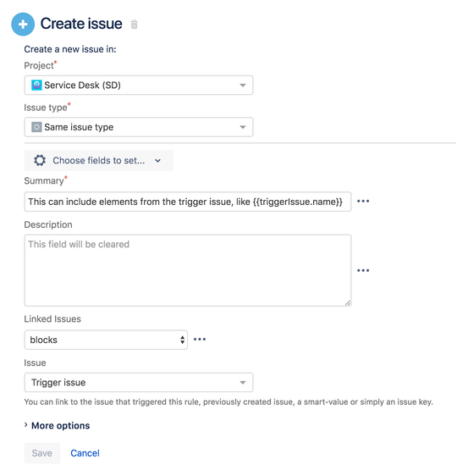
Task: Open the blocks link type selector
Action: [106, 340]
